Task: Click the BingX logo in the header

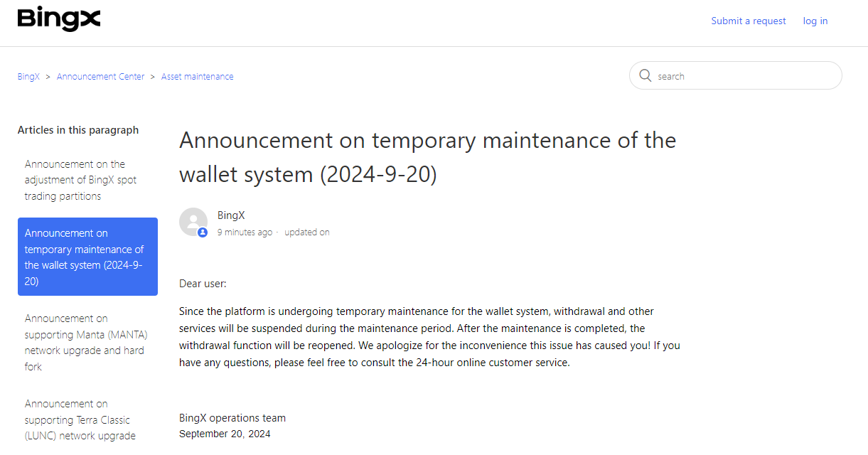Action: point(59,20)
